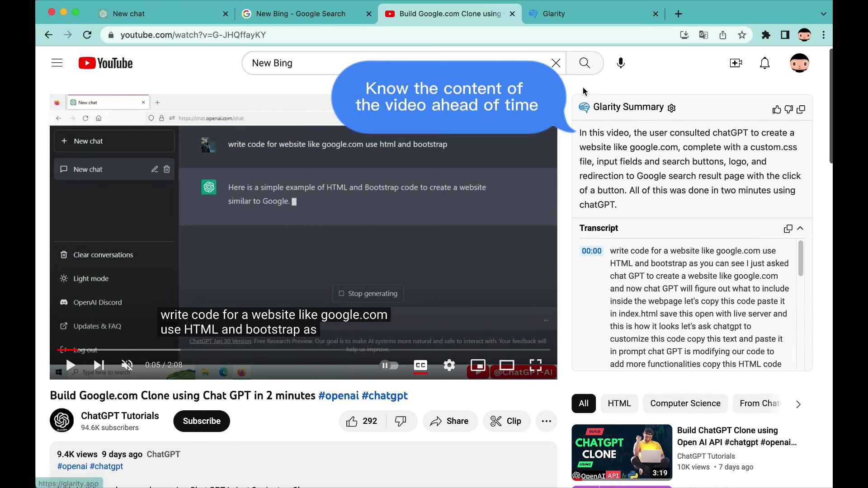Open Glarity Summary settings gear

point(671,108)
